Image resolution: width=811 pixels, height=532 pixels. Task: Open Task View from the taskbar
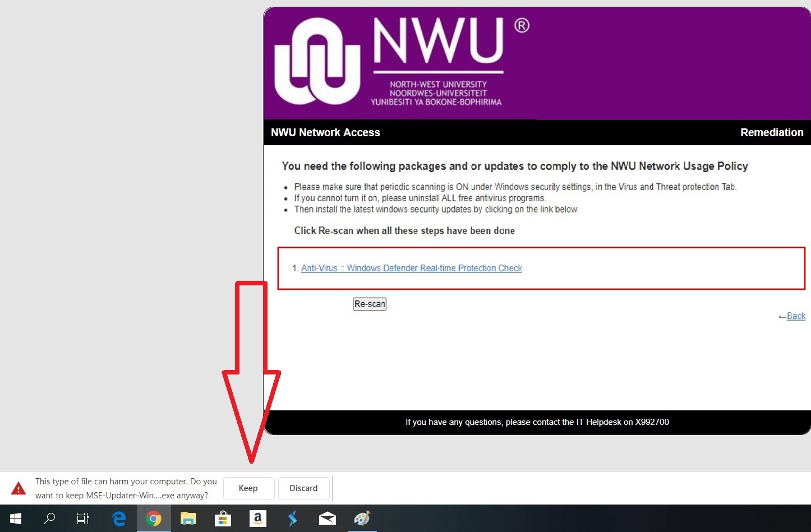click(83, 519)
